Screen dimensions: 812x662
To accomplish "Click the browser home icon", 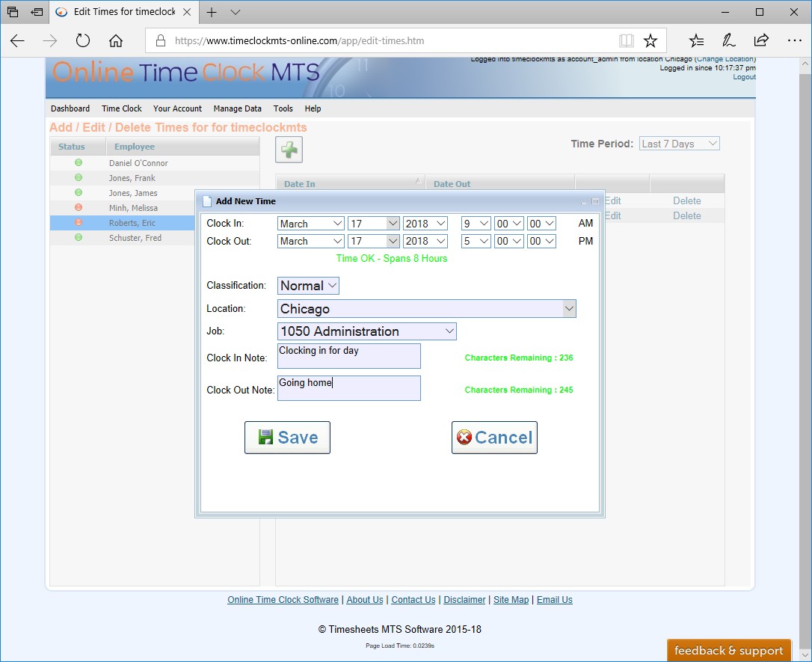I will pyautogui.click(x=116, y=41).
